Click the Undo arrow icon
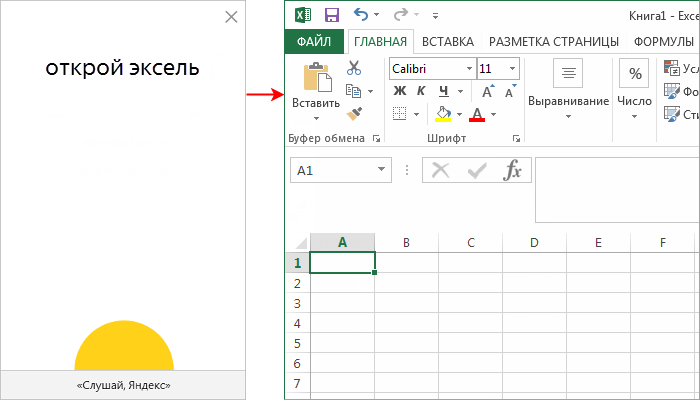 pos(361,15)
